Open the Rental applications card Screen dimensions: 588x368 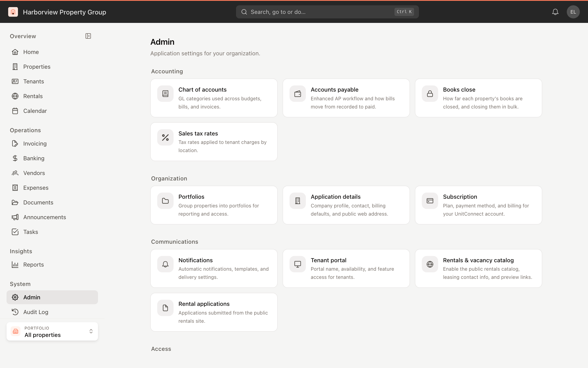coord(214,312)
